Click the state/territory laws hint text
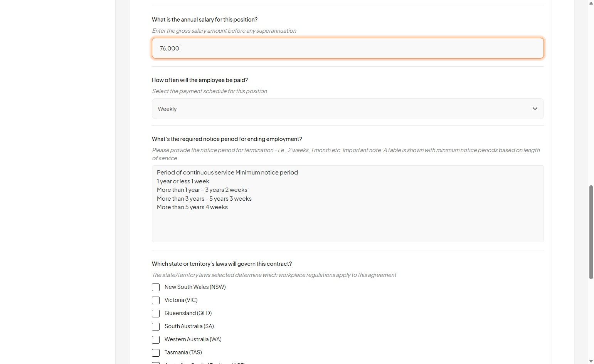594x364 pixels. [x=274, y=275]
